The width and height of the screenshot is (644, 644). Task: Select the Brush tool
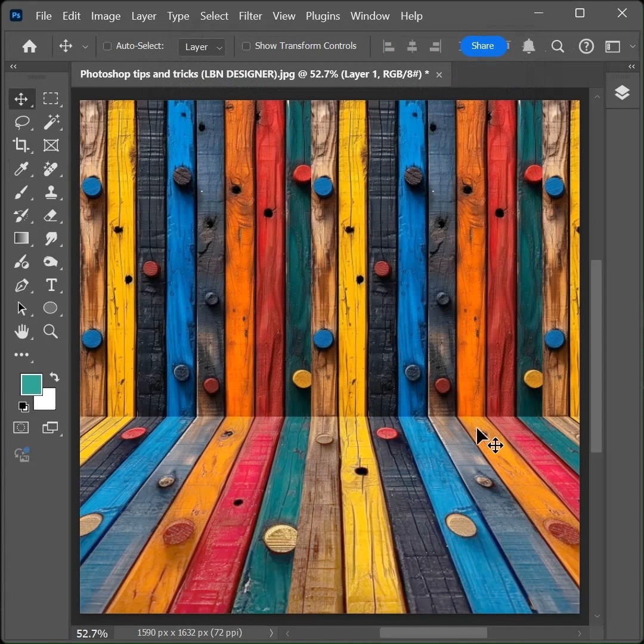tap(21, 192)
